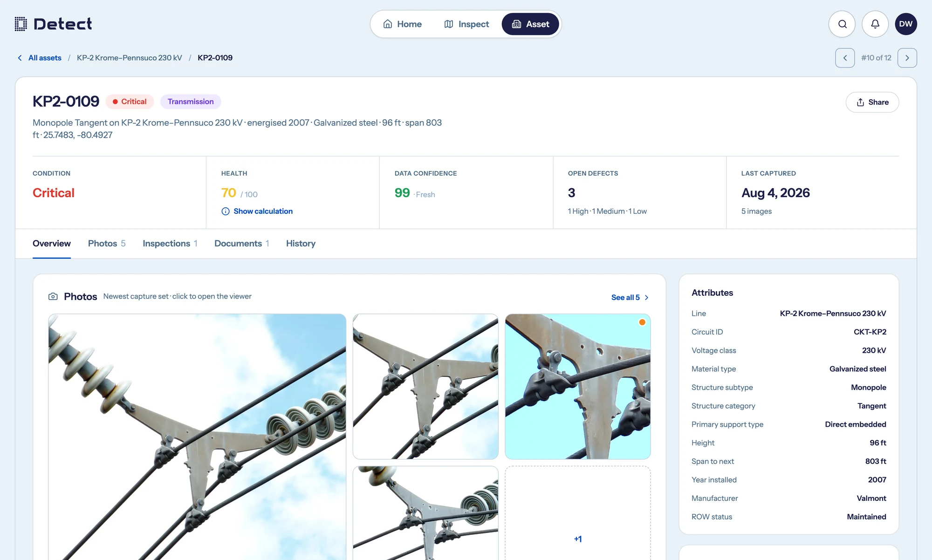Click the 803 ft span value
Image resolution: width=932 pixels, height=560 pixels.
[x=876, y=461]
